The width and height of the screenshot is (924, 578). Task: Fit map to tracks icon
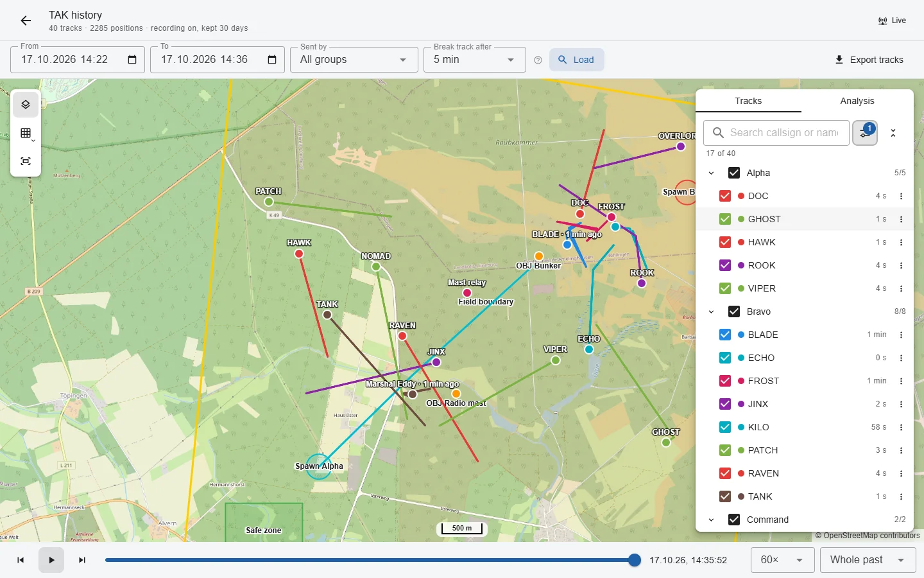[x=26, y=161]
